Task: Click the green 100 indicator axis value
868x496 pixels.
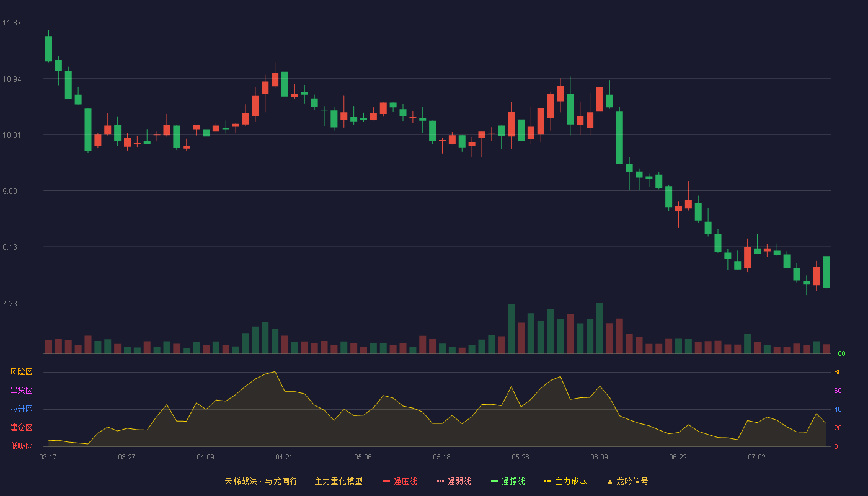Action: tap(839, 353)
